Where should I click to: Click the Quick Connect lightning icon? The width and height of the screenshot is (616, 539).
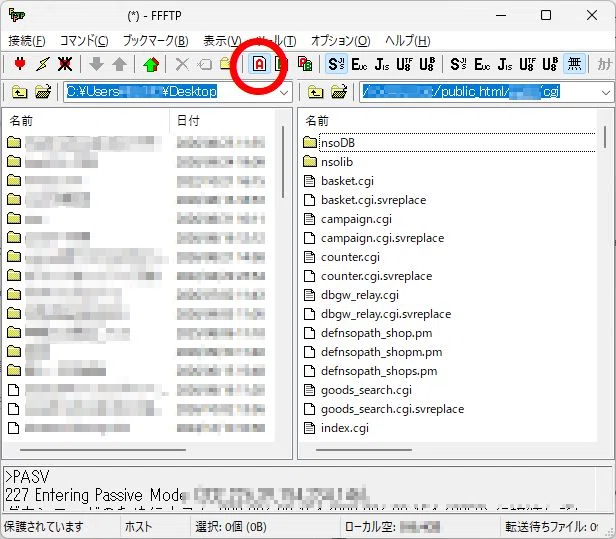click(x=42, y=64)
